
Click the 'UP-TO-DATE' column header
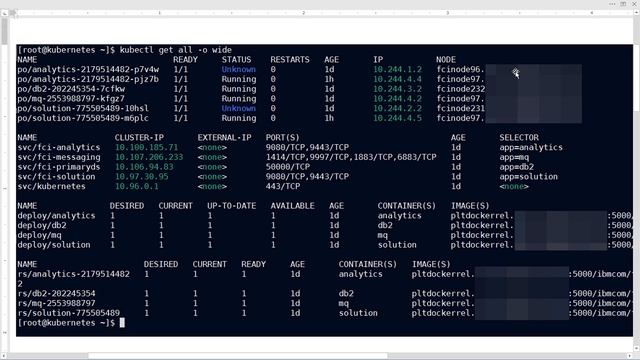click(231, 206)
